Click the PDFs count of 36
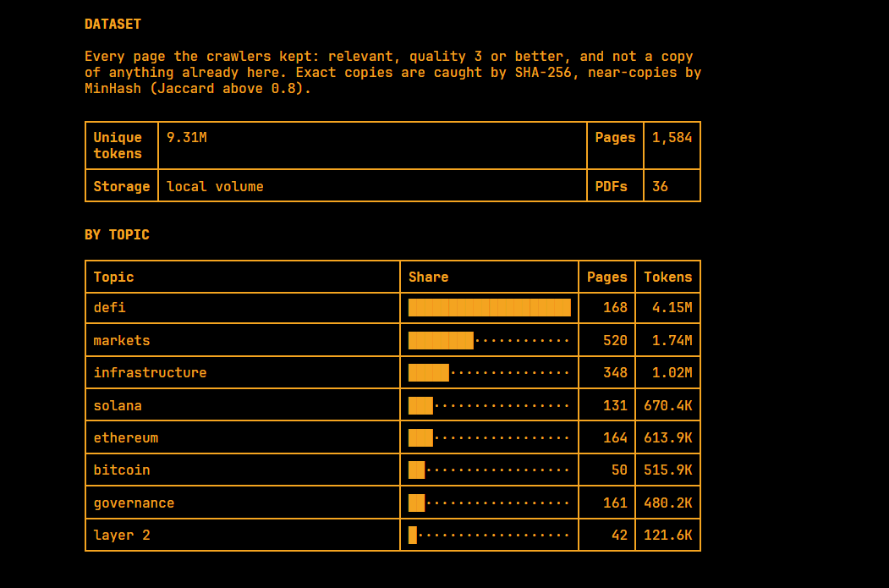The image size is (889, 588). (x=660, y=186)
